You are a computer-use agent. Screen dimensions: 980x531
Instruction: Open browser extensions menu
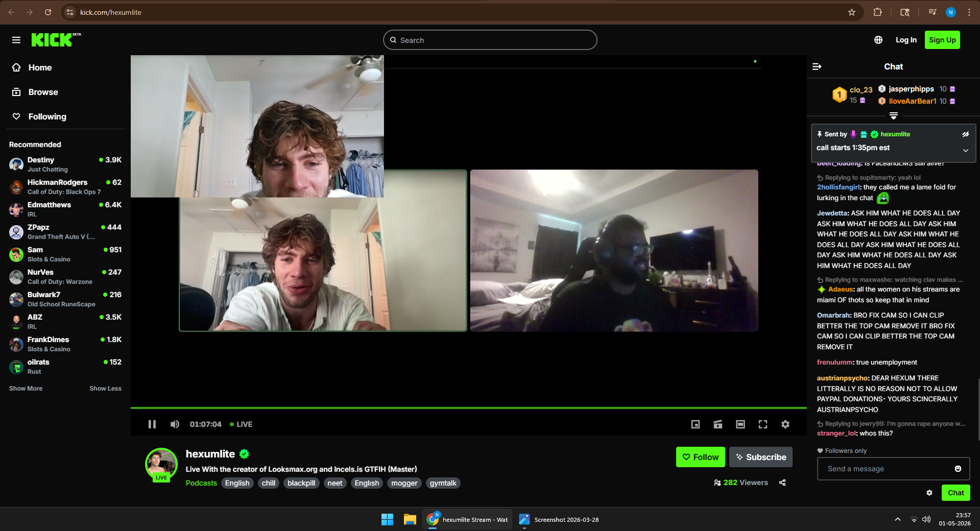877,12
